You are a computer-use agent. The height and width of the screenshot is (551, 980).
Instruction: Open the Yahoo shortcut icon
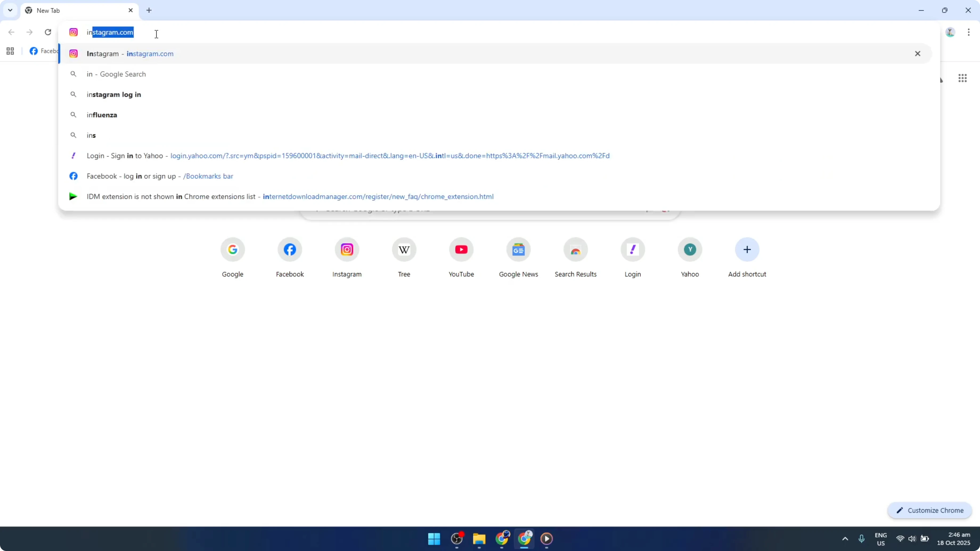click(690, 249)
